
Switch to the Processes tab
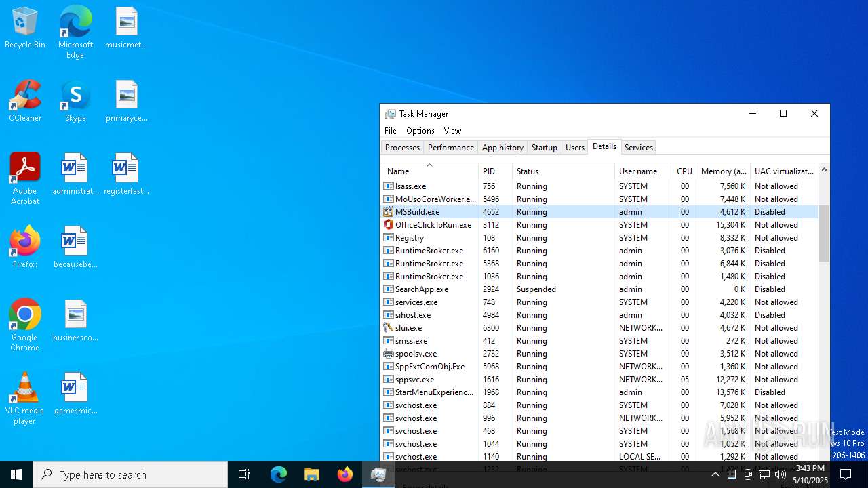tap(402, 148)
